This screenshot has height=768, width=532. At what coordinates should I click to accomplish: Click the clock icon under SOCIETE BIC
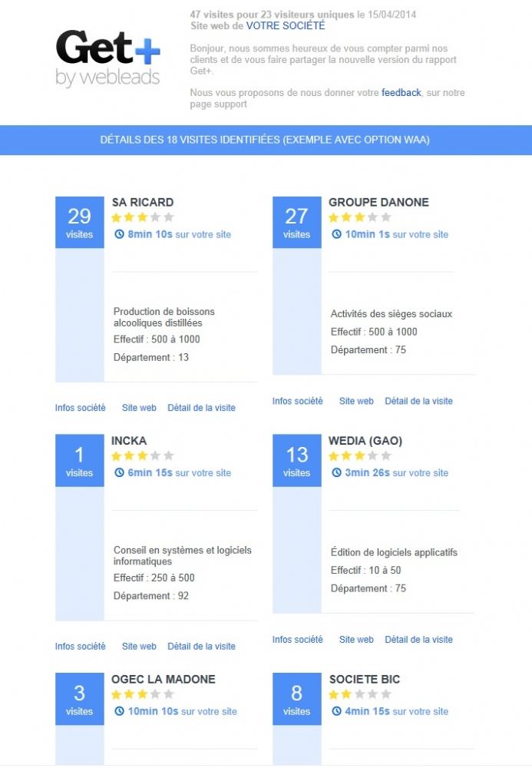coord(336,711)
